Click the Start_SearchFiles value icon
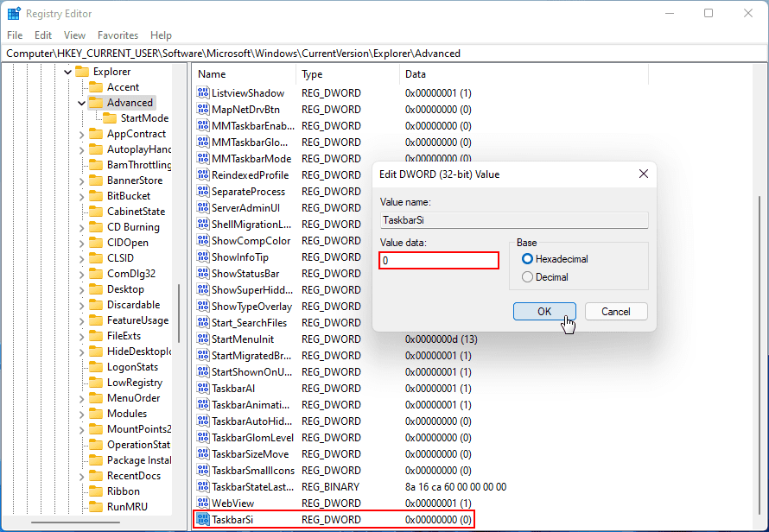Image resolution: width=769 pixels, height=532 pixels. tap(202, 323)
